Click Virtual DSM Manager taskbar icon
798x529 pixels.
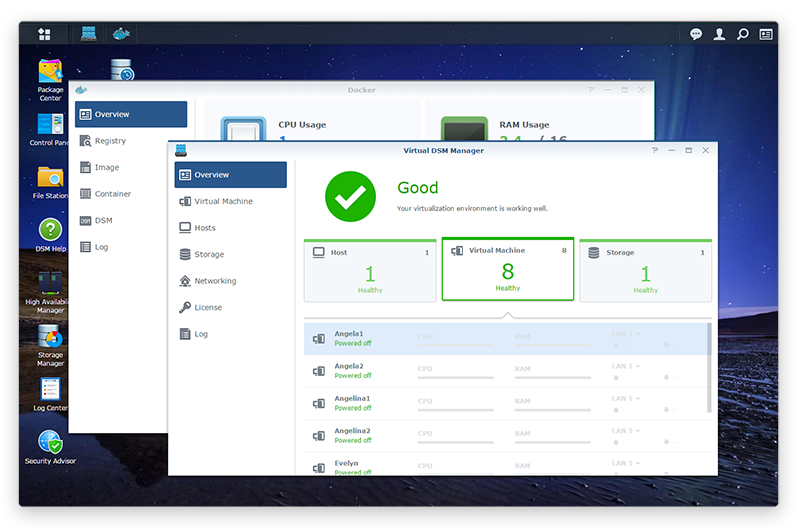[x=89, y=34]
